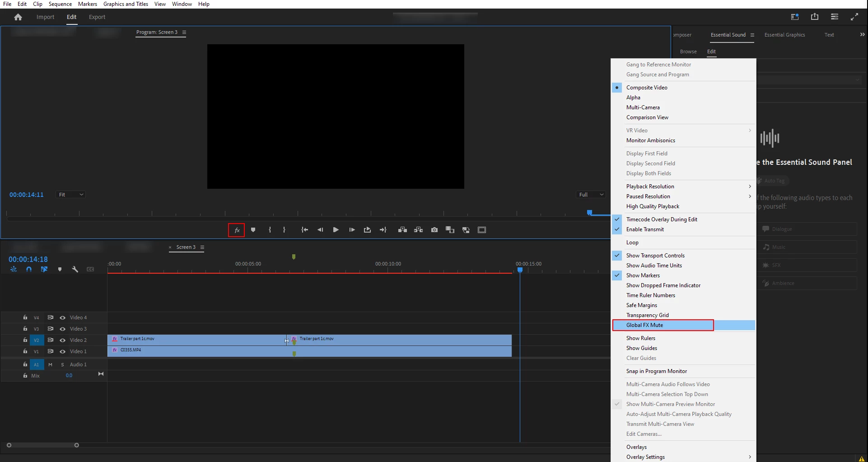Open Comparison View from the transport bar

(450, 230)
